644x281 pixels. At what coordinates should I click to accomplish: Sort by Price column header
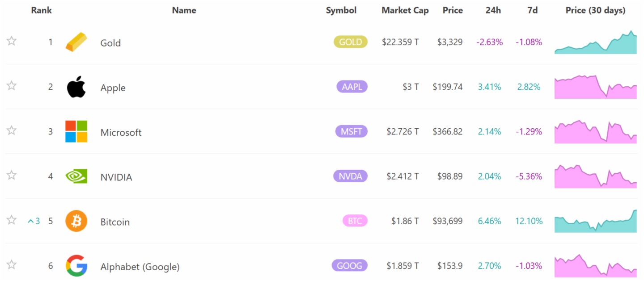453,10
